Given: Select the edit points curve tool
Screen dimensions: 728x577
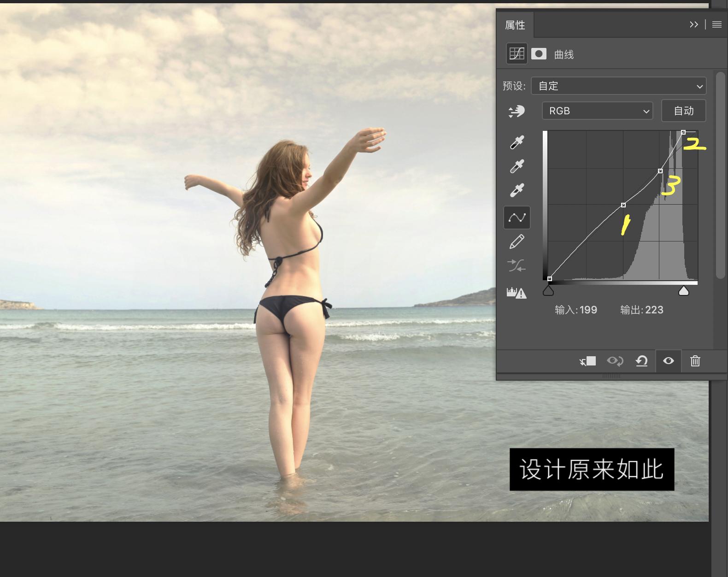Looking at the screenshot, I should pos(517,218).
